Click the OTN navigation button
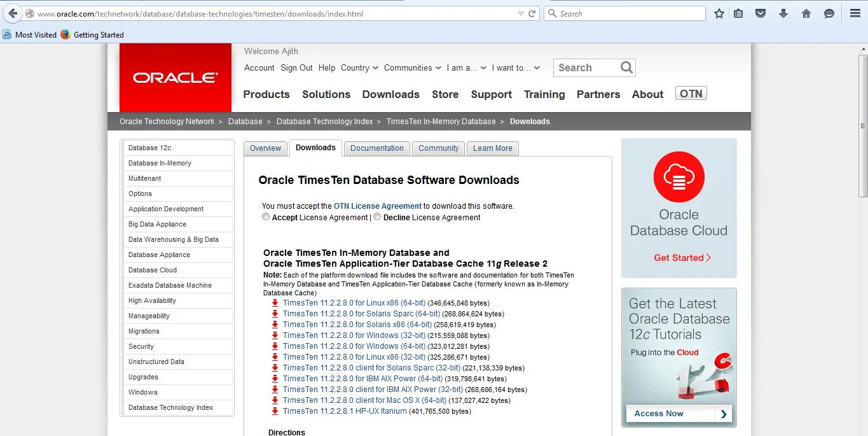Screen dimensions: 868x436 coord(691,94)
